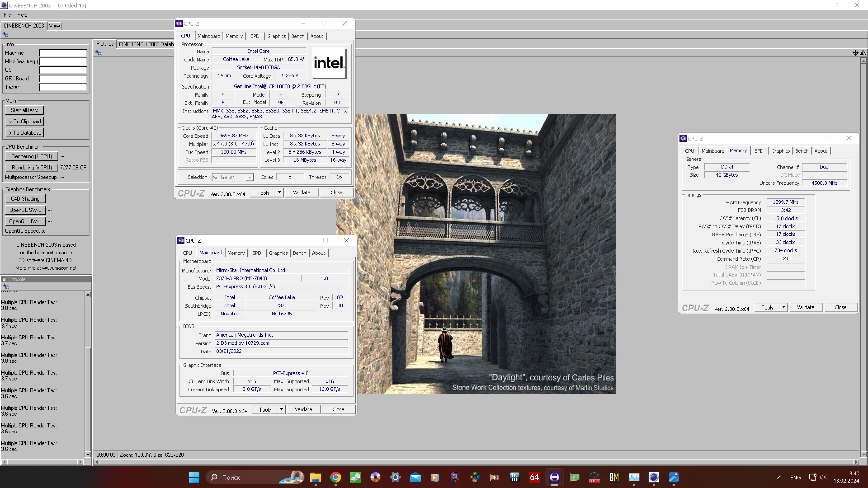Open the media player icon on the taskbar
Viewport: 868px width, 488px height.
[x=435, y=477]
